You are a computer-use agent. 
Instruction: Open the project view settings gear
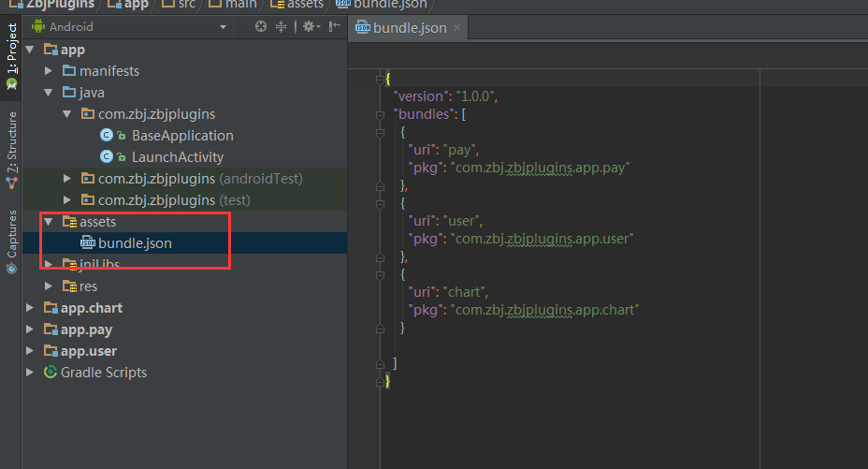[311, 26]
